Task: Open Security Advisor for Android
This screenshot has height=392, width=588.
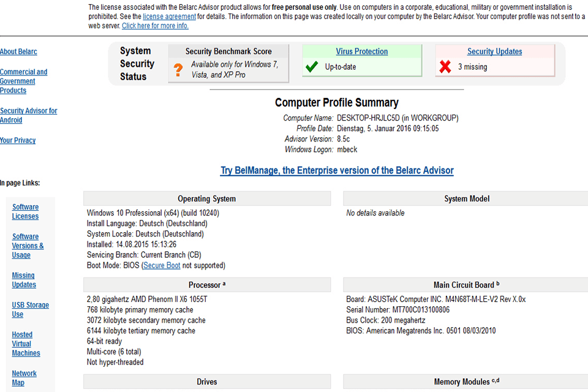Action: coord(28,115)
